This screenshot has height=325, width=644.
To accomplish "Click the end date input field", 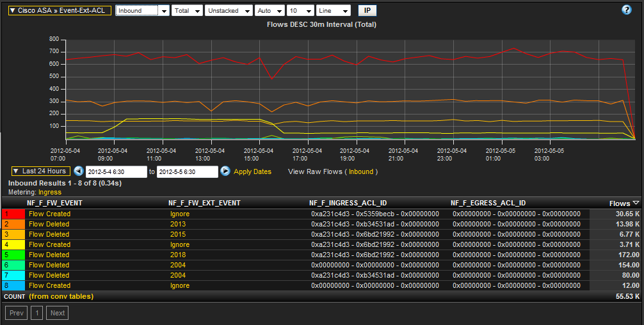I will coord(187,171).
